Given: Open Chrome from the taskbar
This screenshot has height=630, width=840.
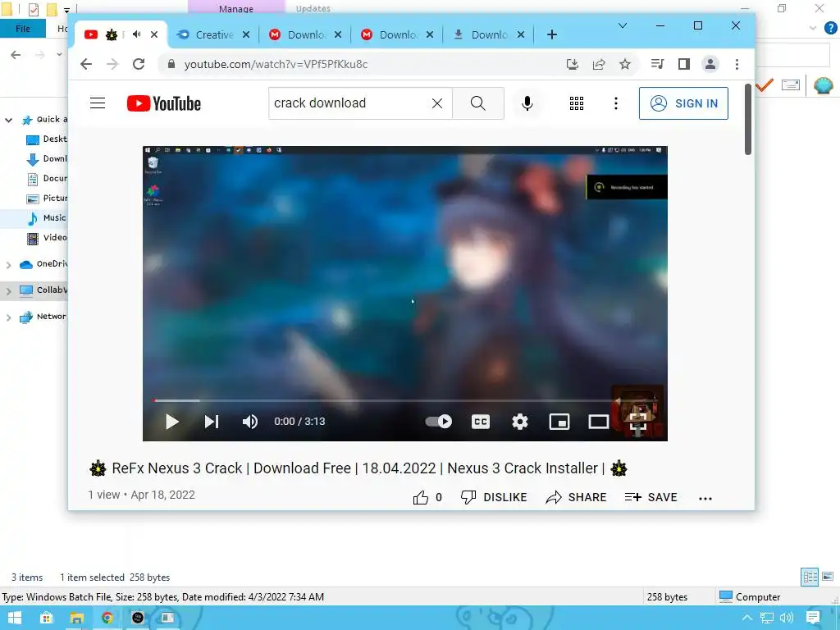Looking at the screenshot, I should [107, 618].
